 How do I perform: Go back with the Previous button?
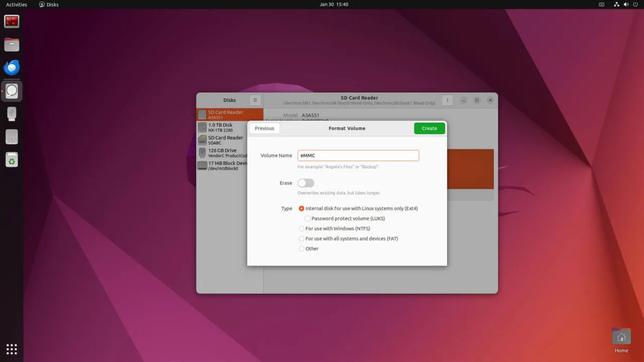pyautogui.click(x=264, y=128)
